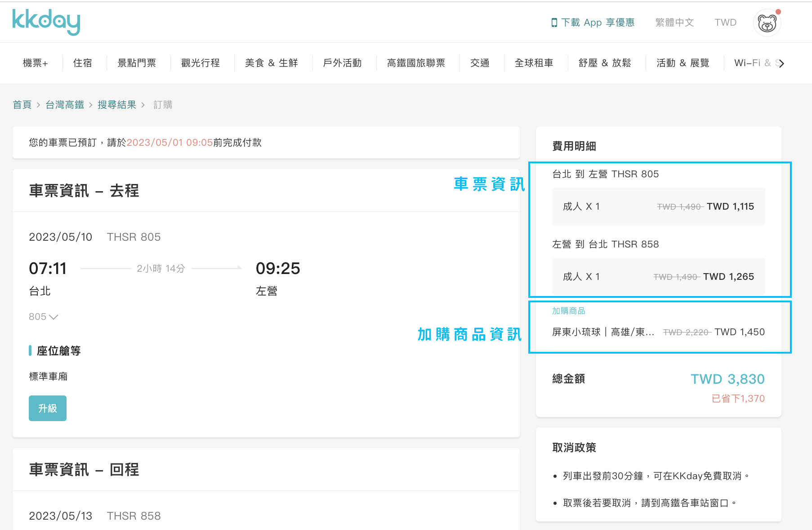The height and width of the screenshot is (530, 812).
Task: Click the outbound date 2023/05/10
Action: click(x=60, y=237)
